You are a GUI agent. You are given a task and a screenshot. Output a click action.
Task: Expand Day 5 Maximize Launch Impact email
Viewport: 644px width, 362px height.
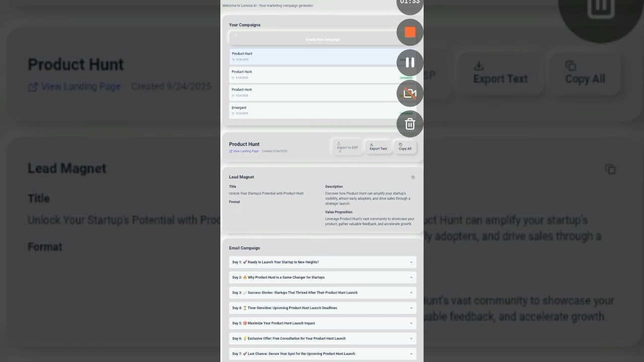pyautogui.click(x=323, y=323)
